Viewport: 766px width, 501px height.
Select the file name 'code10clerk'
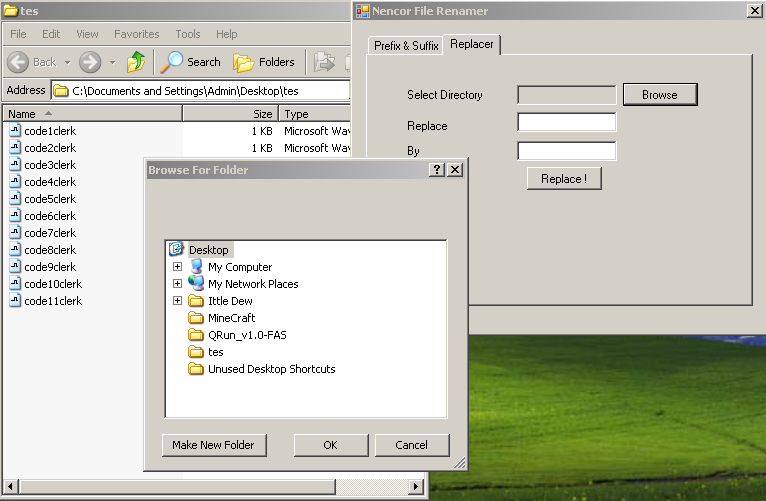53,284
